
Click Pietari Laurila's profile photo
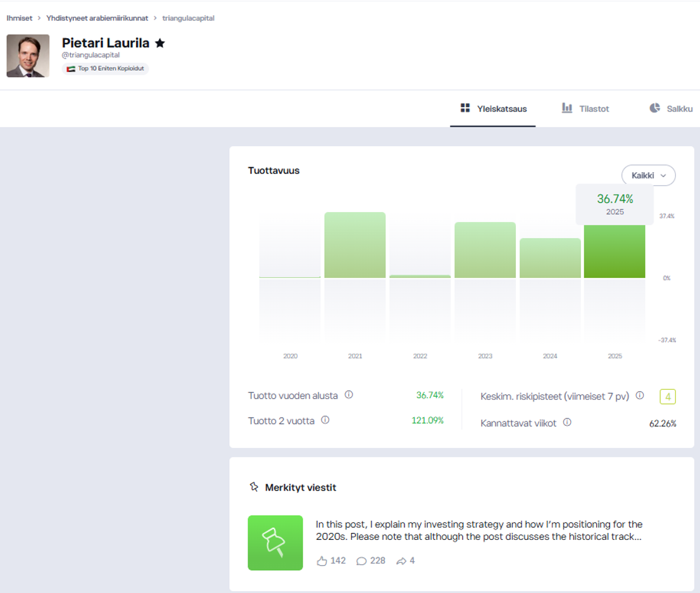point(28,56)
